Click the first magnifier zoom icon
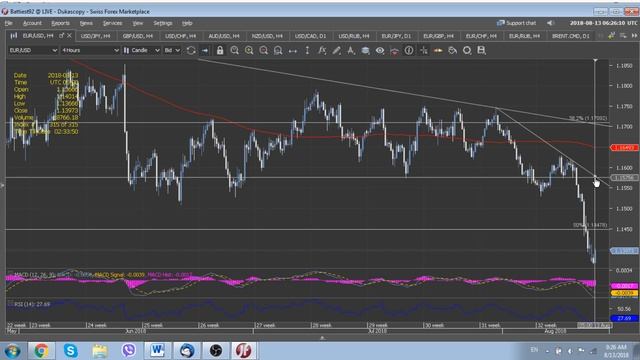The height and width of the screenshot is (360, 640). pyautogui.click(x=234, y=51)
